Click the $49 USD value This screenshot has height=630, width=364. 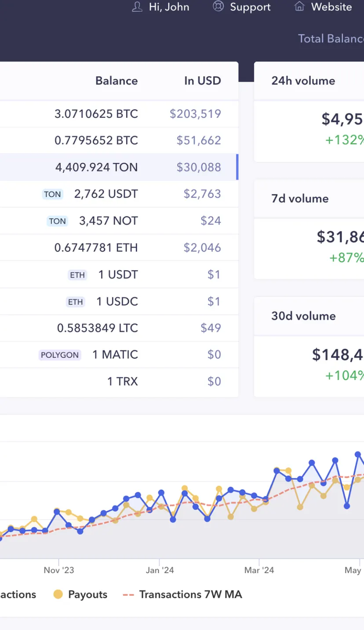click(211, 328)
